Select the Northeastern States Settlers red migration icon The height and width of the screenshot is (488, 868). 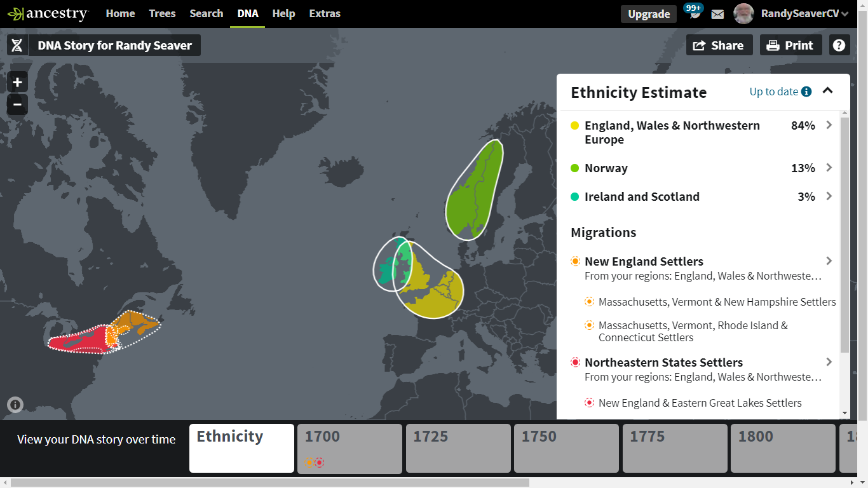coord(575,362)
